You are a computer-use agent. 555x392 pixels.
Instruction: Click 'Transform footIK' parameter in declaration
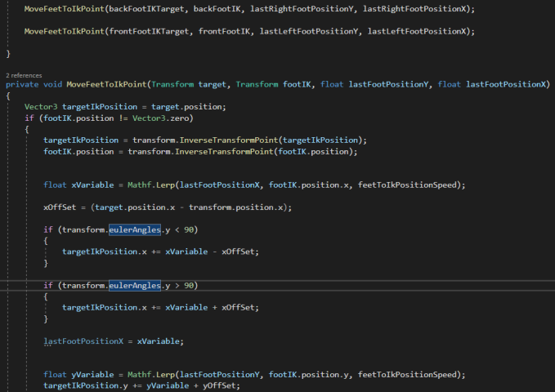click(x=273, y=85)
